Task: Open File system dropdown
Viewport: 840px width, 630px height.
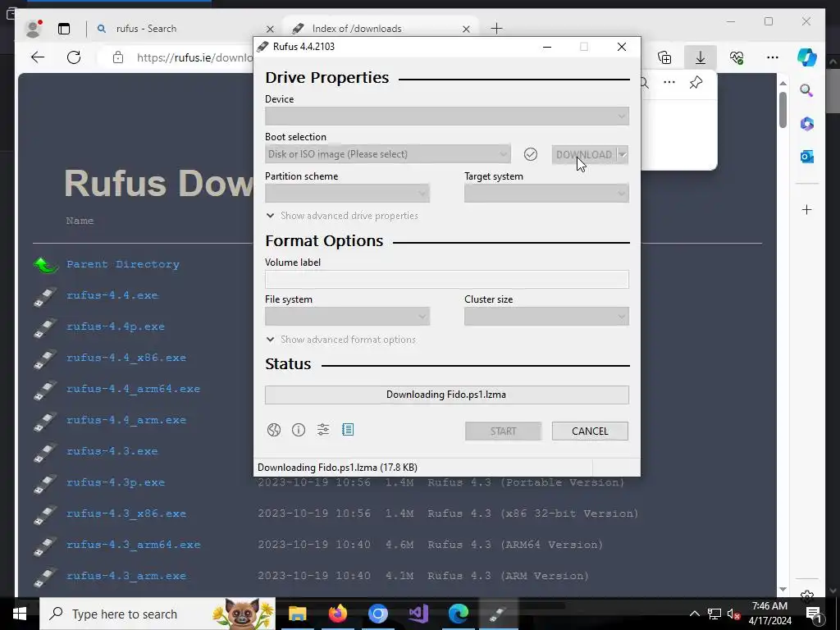Action: [x=347, y=317]
